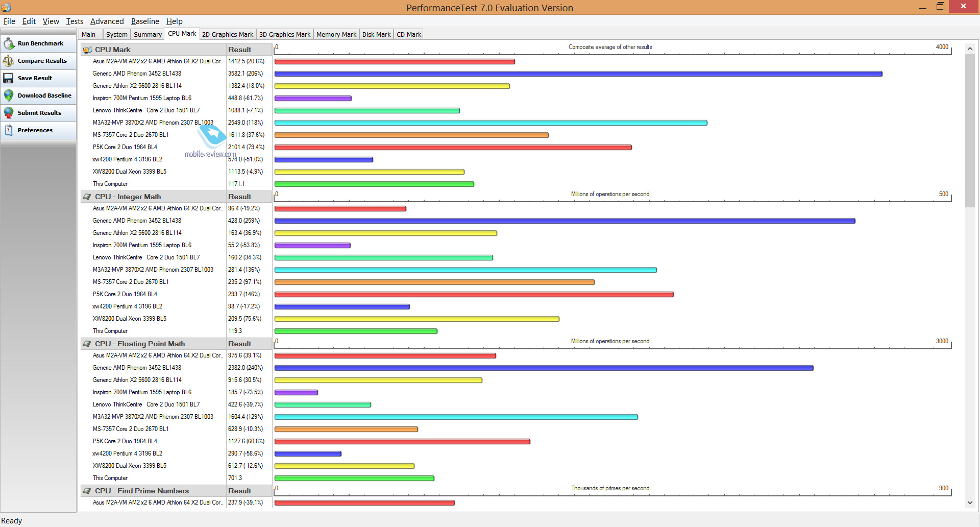Click the Floating Point Math Result column header

point(249,344)
